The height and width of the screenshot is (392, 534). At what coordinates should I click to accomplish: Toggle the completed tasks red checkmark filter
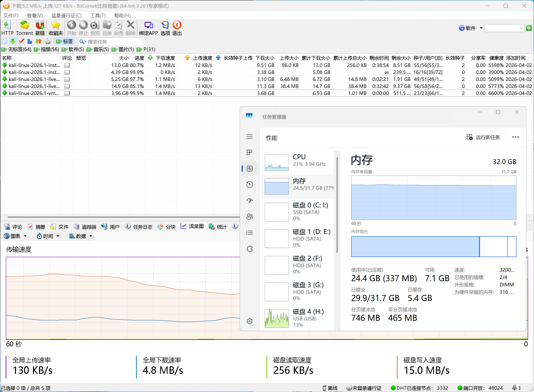click(x=21, y=42)
